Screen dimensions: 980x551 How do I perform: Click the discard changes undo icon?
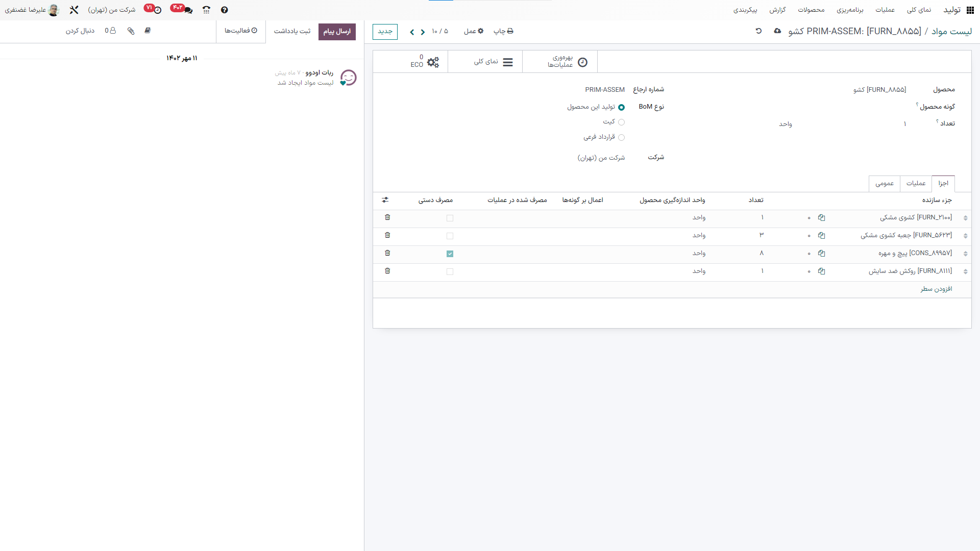758,31
